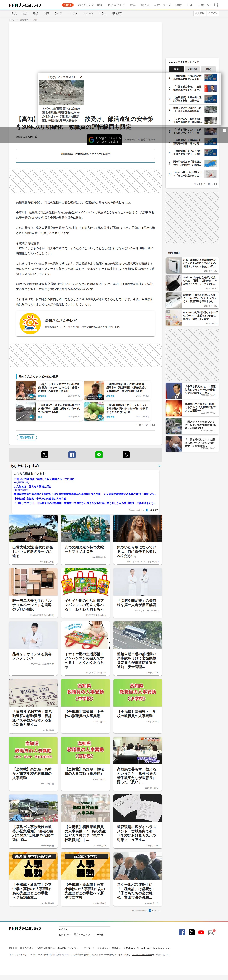The height and width of the screenshot is (980, 228).
Task: Click の最新記事をトップページに表示 button
Action: coord(85,154)
